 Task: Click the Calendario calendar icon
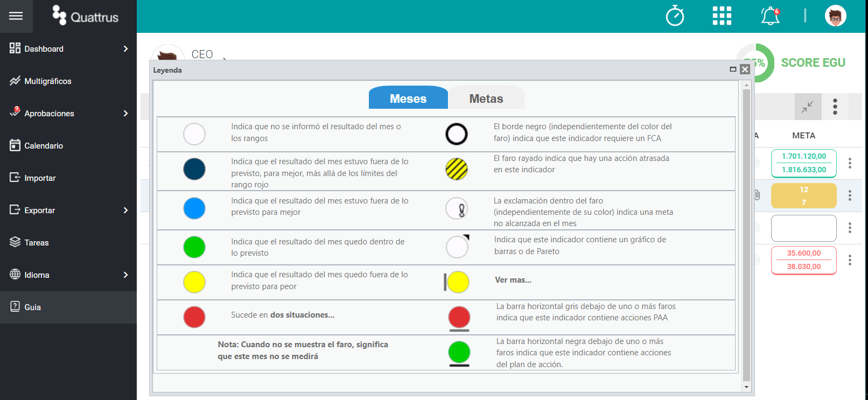15,145
